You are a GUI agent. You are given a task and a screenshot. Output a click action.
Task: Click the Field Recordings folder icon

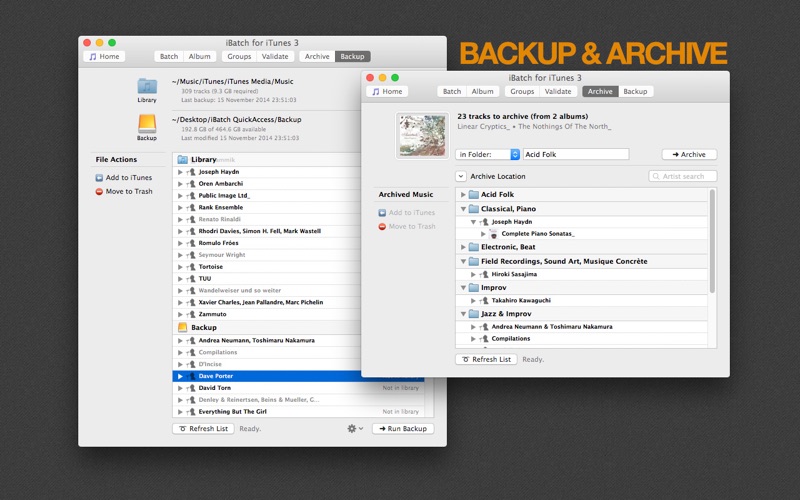point(473,261)
